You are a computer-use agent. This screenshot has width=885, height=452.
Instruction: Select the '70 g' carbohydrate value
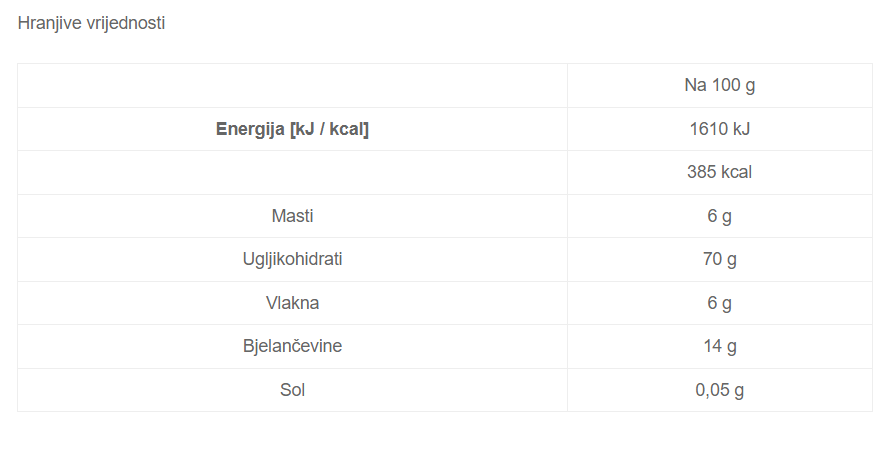pos(719,259)
